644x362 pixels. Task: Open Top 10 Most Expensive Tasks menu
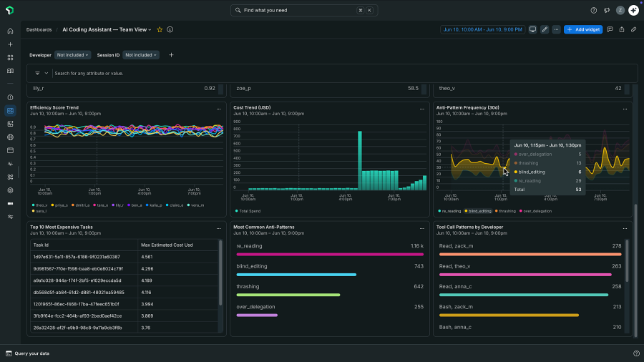coord(218,229)
